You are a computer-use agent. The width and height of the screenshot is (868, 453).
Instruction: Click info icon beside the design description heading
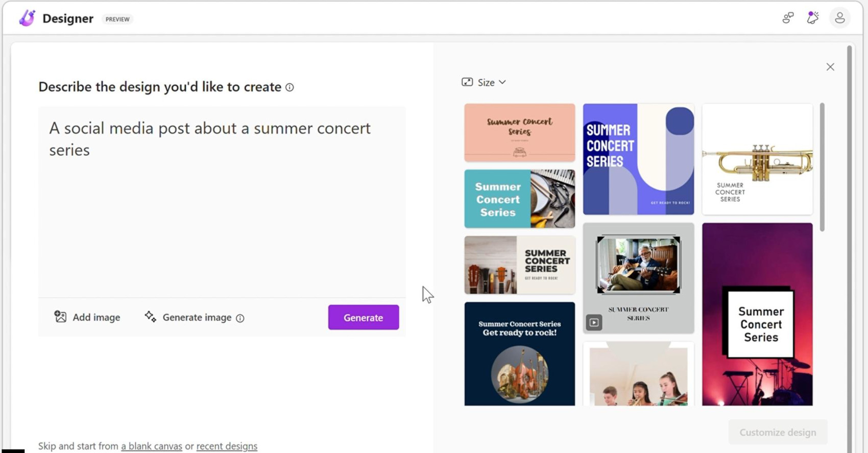pyautogui.click(x=290, y=87)
